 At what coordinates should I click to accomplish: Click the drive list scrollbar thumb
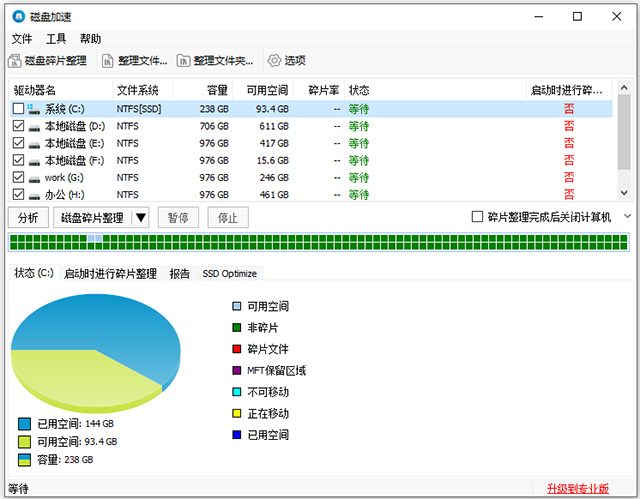click(624, 132)
